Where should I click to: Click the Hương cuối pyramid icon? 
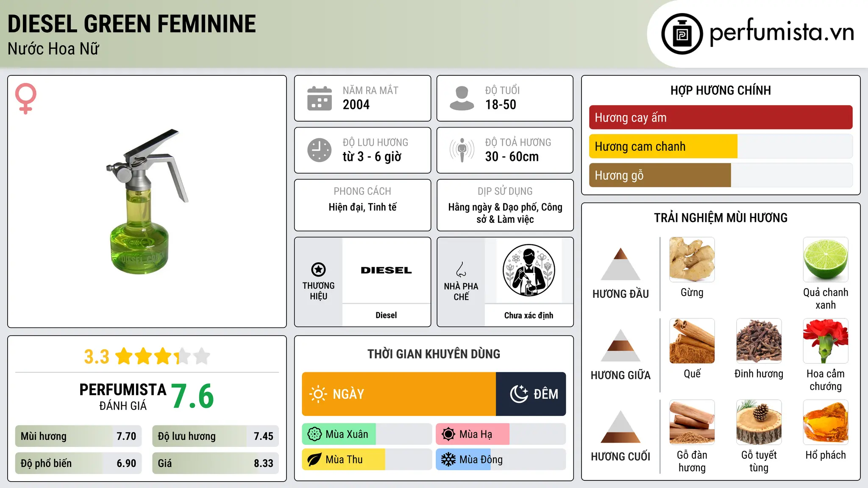621,427
